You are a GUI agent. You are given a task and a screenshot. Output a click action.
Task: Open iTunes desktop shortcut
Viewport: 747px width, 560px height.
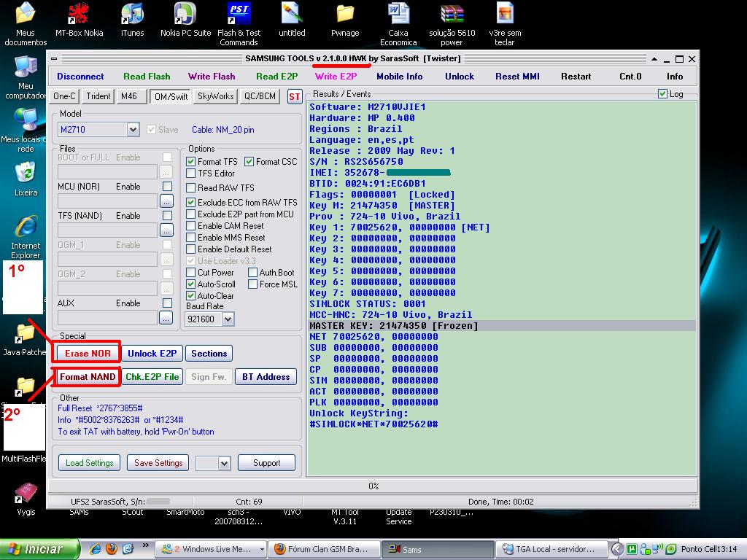133,20
